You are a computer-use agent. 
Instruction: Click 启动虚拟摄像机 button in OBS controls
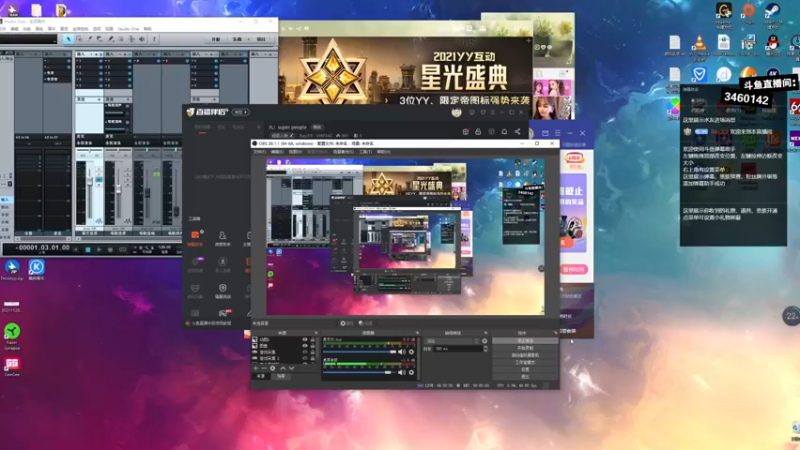coord(525,355)
